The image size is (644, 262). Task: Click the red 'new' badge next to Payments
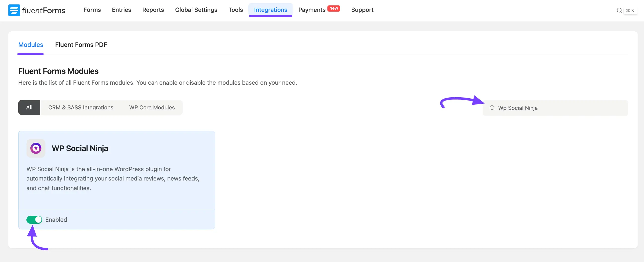click(334, 8)
